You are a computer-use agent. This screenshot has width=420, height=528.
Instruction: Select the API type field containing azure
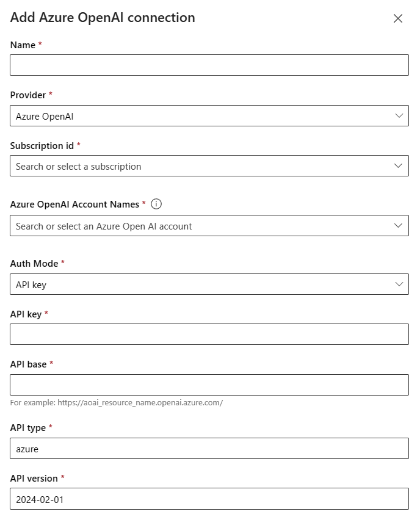[x=209, y=449]
